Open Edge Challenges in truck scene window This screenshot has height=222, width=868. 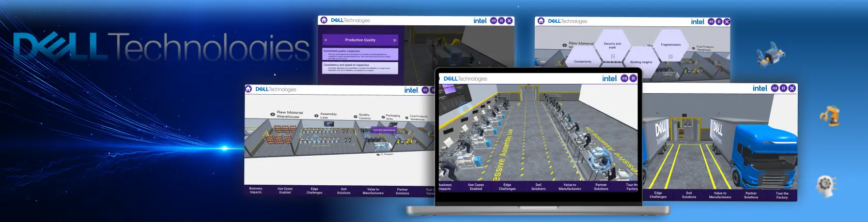pos(658,195)
